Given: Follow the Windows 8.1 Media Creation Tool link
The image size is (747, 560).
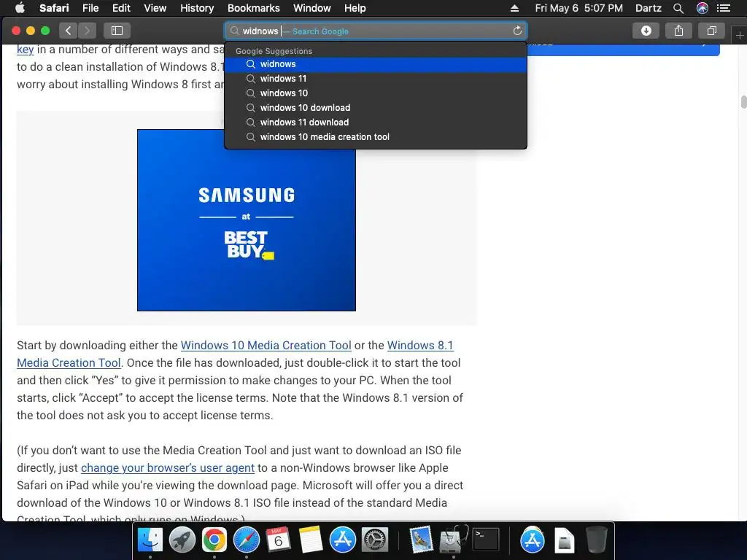Looking at the screenshot, I should [x=420, y=345].
